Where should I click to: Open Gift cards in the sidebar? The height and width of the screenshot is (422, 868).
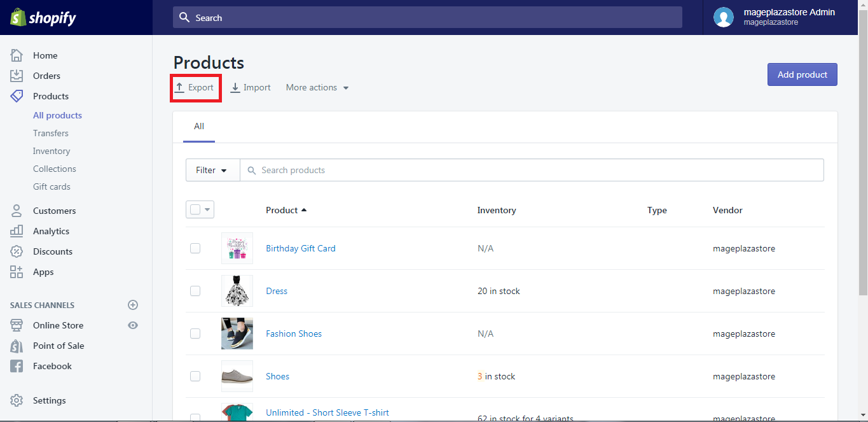tap(52, 186)
